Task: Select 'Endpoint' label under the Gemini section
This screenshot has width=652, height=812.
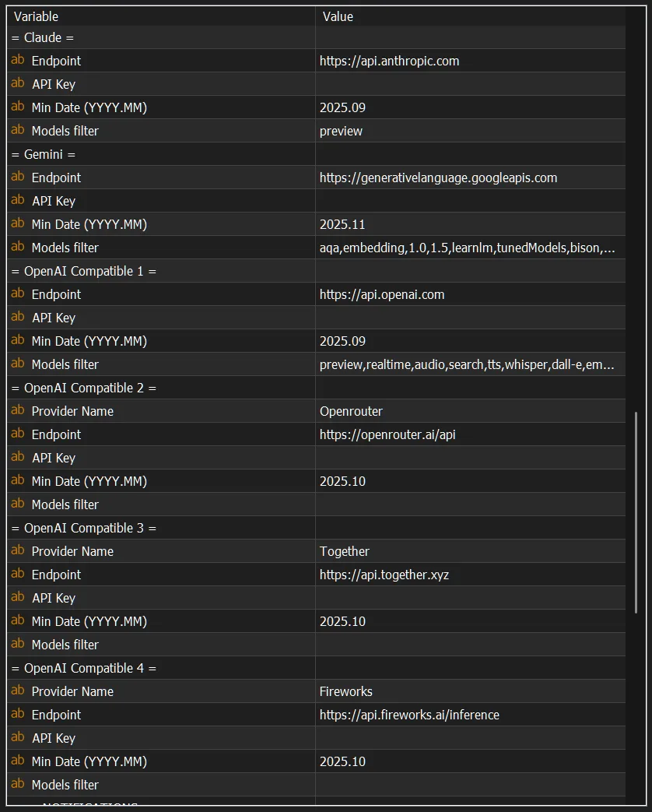Action: [x=56, y=178]
